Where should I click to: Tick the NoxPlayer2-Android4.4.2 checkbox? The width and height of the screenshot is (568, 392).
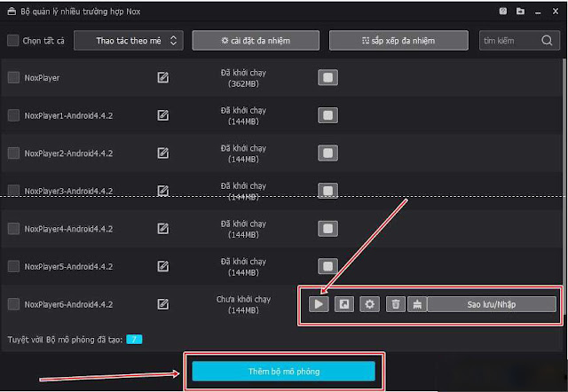click(14, 153)
